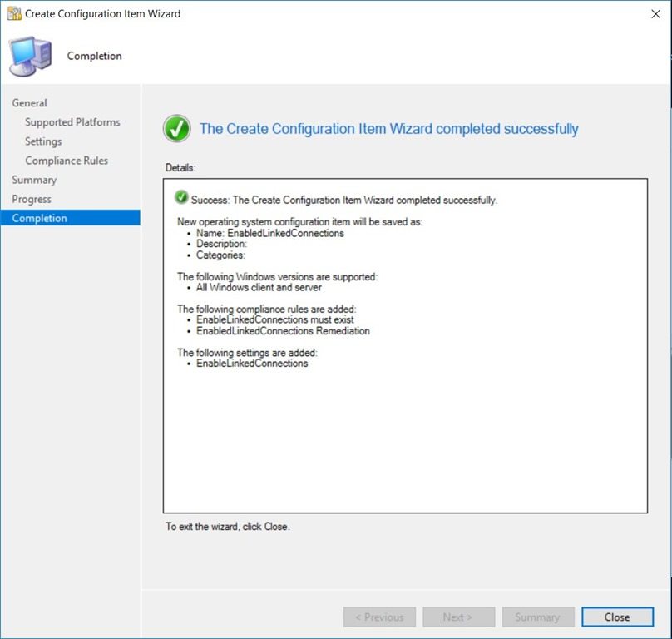The width and height of the screenshot is (672, 639).
Task: Click the small green check in Details box
Action: (x=181, y=197)
